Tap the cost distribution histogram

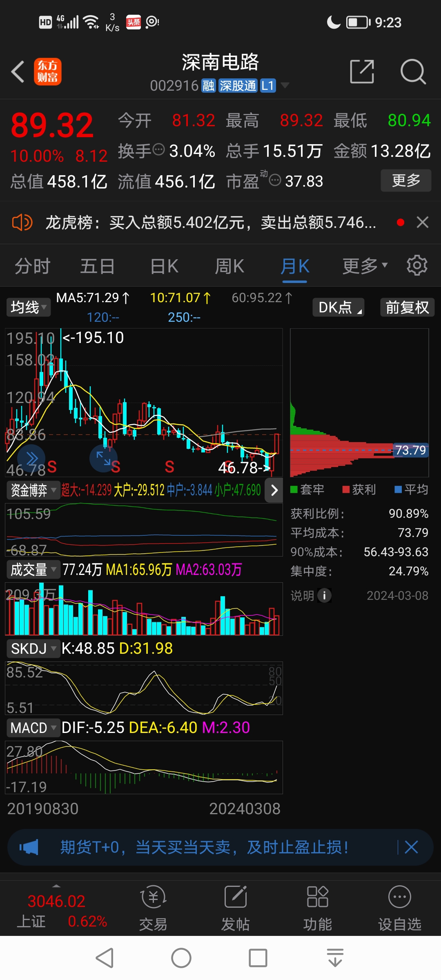(359, 402)
